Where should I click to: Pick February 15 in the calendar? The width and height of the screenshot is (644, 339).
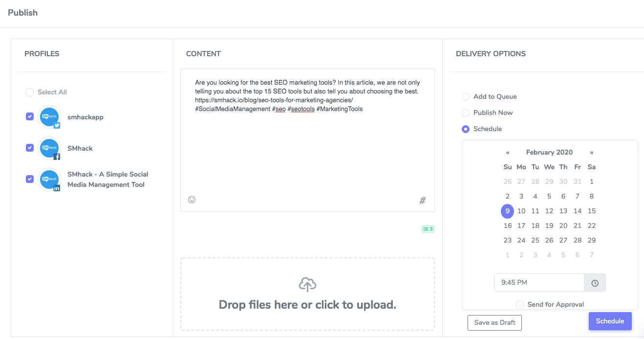tap(592, 211)
